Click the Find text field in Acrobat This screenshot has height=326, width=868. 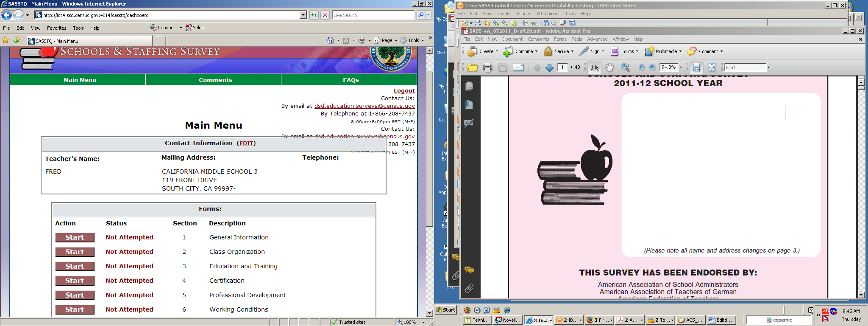(746, 67)
